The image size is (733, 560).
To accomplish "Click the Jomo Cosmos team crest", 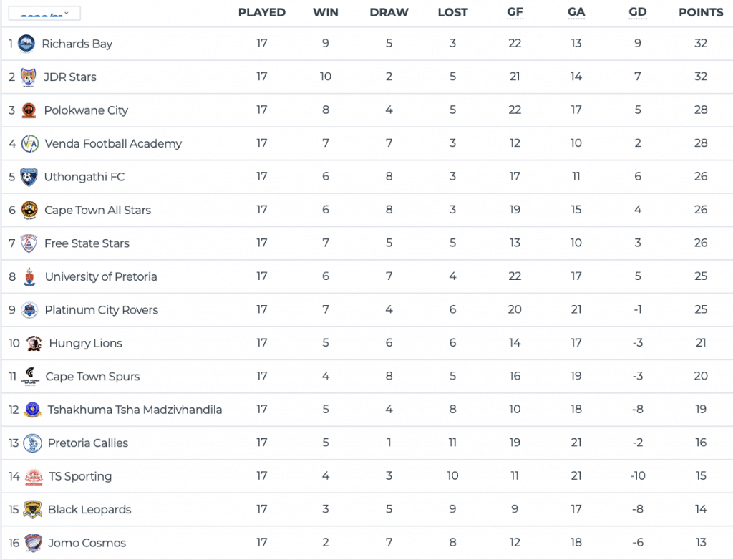I will (x=32, y=543).
